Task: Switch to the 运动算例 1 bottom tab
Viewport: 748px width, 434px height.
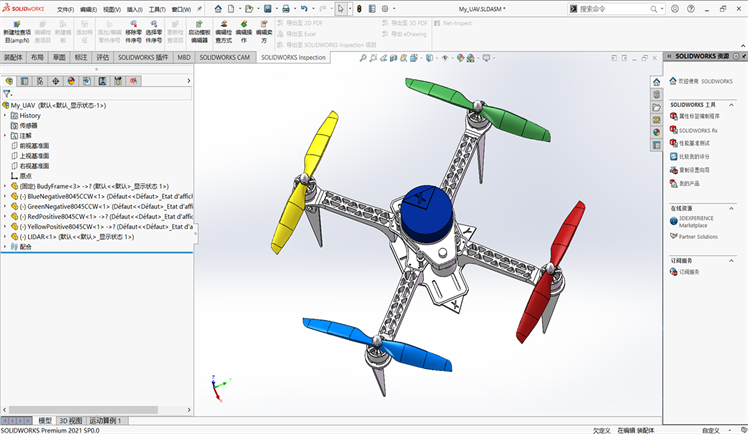Action: click(x=105, y=421)
